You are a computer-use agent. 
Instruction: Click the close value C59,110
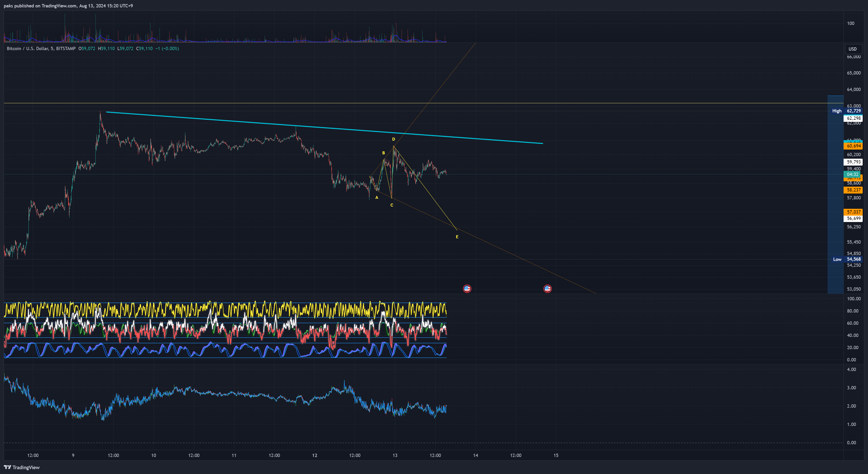pyautogui.click(x=144, y=49)
